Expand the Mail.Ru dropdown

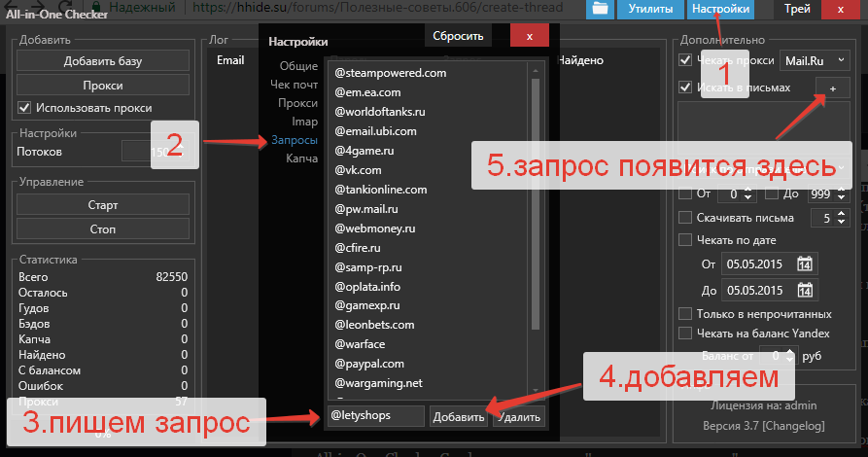click(x=814, y=60)
